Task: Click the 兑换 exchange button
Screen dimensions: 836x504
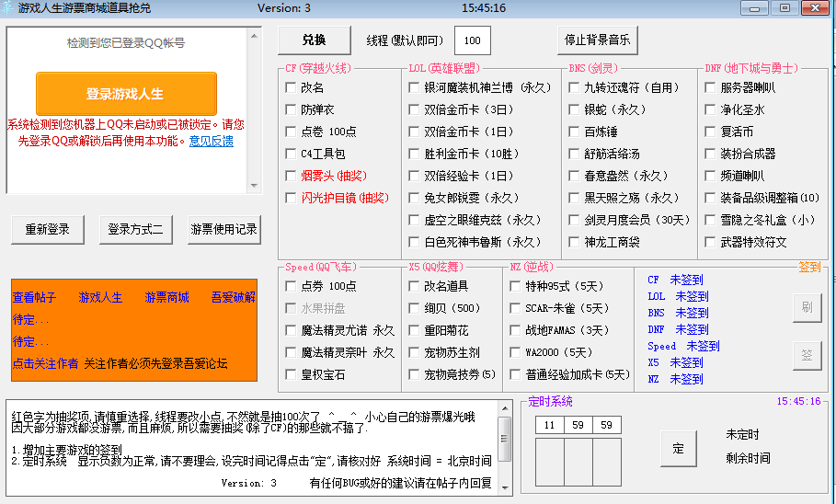Action: tap(314, 40)
